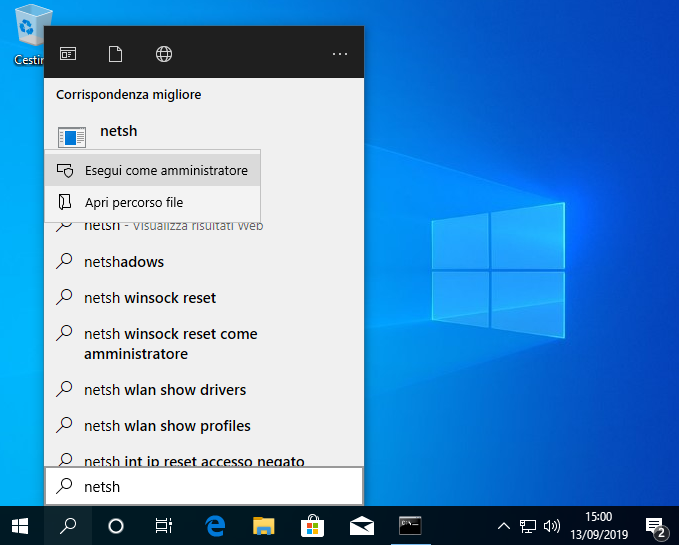
Task: Select the Cestino recycle bin desktop icon
Action: pyautogui.click(x=29, y=35)
